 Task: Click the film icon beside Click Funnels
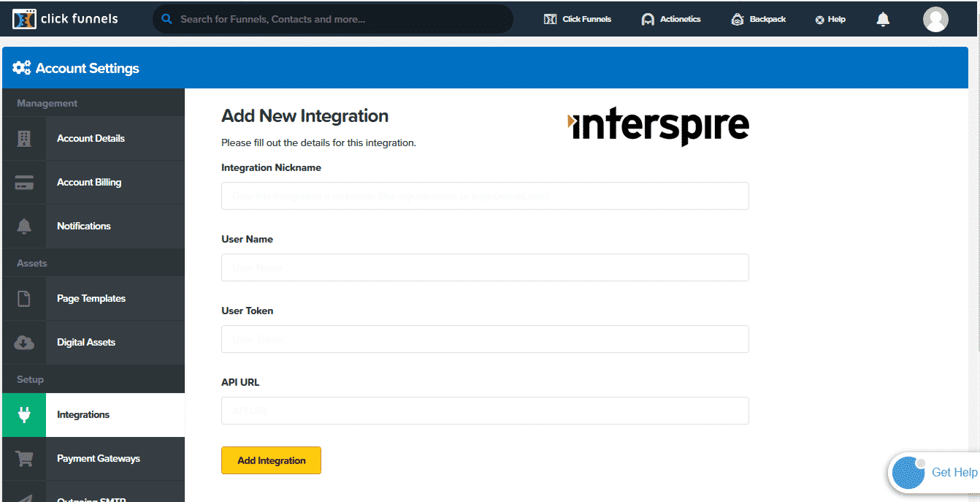point(551,19)
